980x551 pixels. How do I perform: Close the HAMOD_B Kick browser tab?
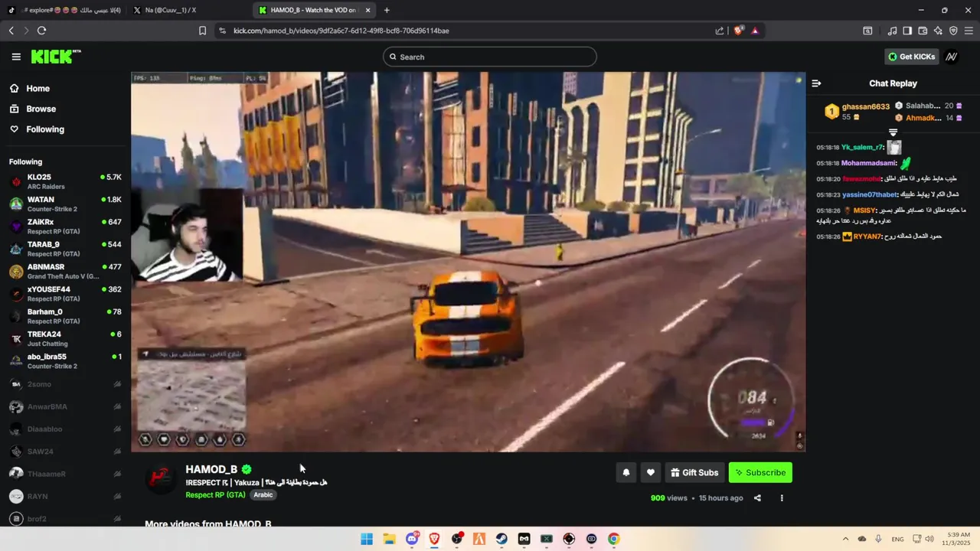coord(368,10)
